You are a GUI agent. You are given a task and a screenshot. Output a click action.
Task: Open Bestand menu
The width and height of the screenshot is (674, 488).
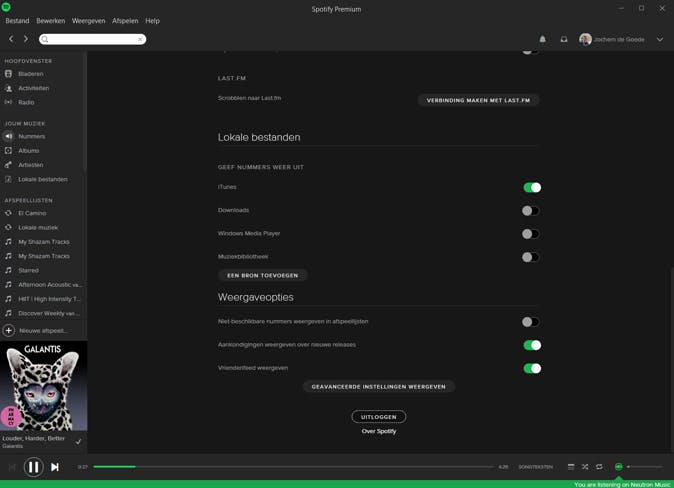[17, 21]
